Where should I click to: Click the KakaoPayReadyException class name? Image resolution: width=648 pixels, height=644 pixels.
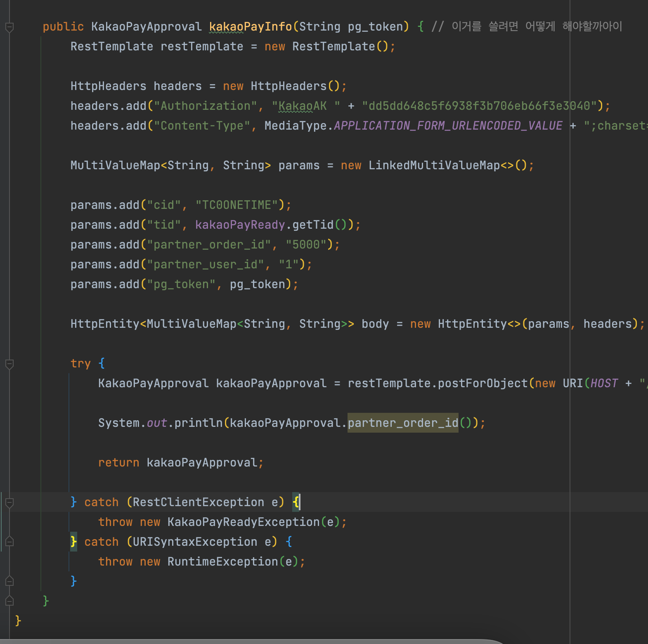point(244,522)
